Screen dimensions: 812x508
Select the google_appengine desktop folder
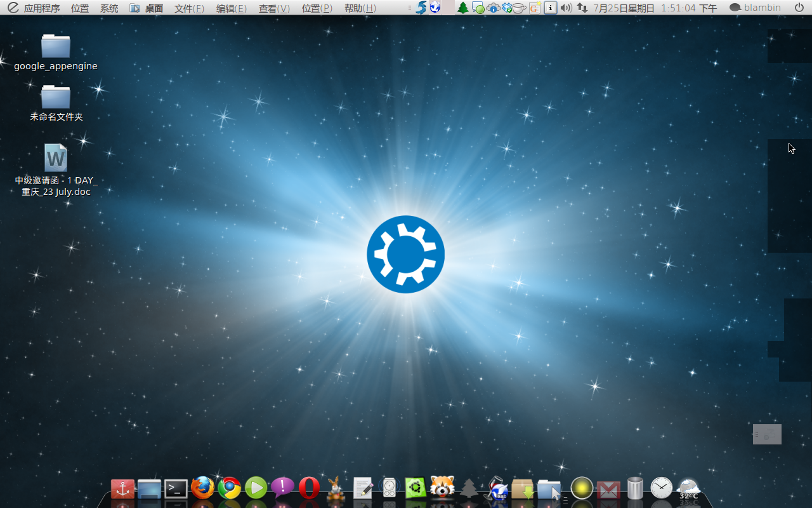point(56,52)
